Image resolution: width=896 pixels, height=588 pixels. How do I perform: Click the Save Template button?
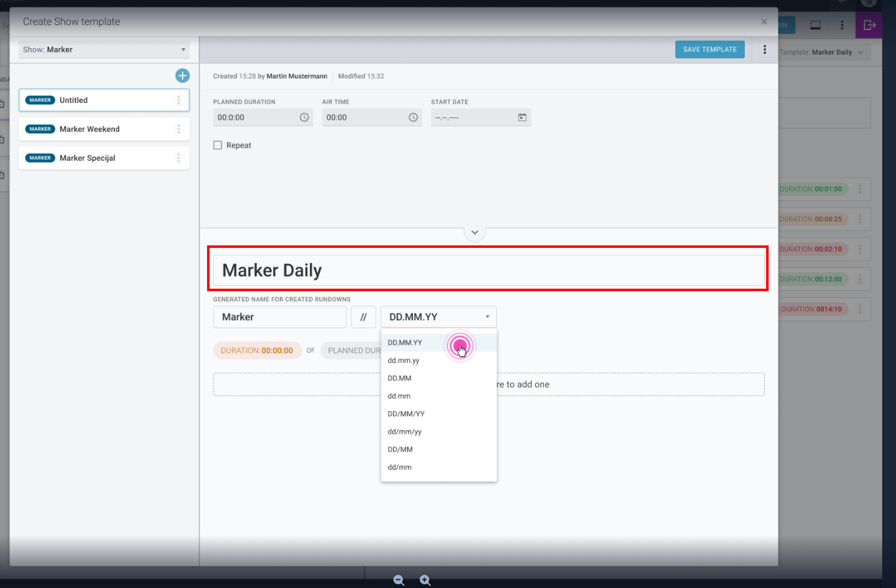click(710, 49)
